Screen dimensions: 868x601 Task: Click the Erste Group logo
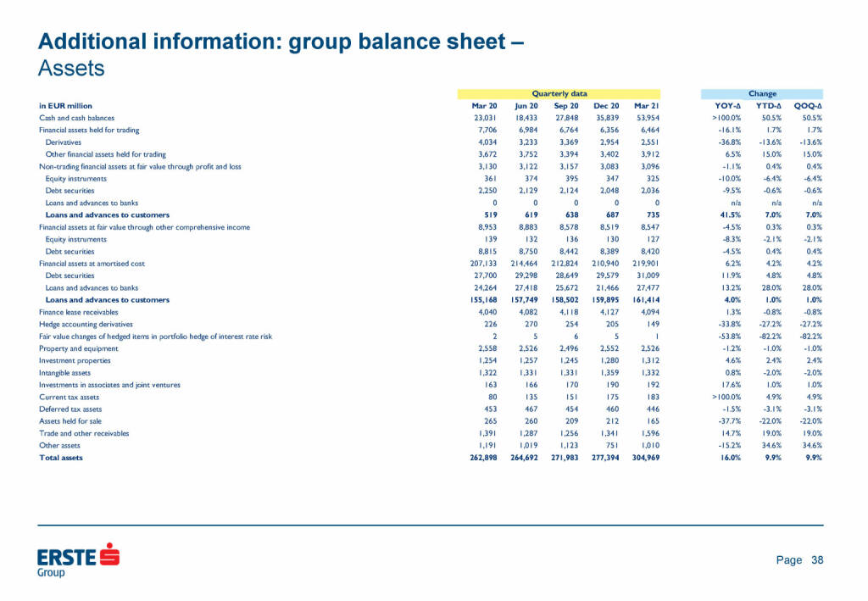(x=78, y=561)
